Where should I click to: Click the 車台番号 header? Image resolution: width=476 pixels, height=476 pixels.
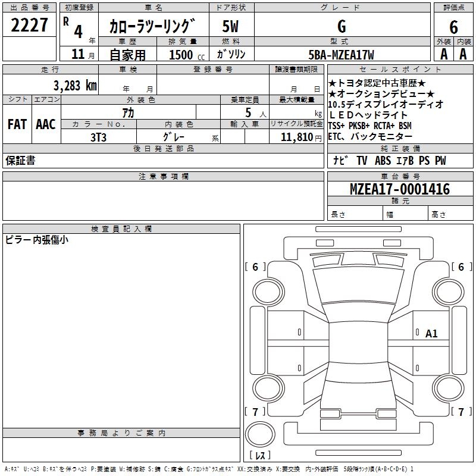[x=400, y=176]
